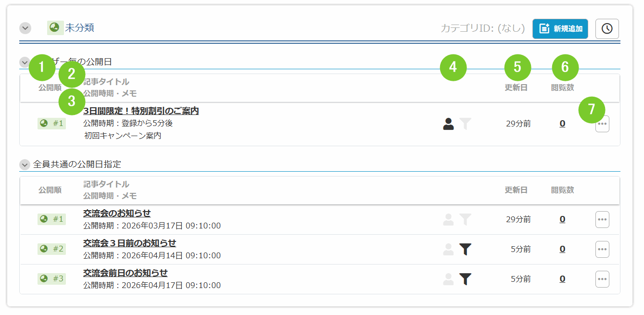644x315 pixels.
Task: Click the clock history icon button
Action: pos(607,29)
